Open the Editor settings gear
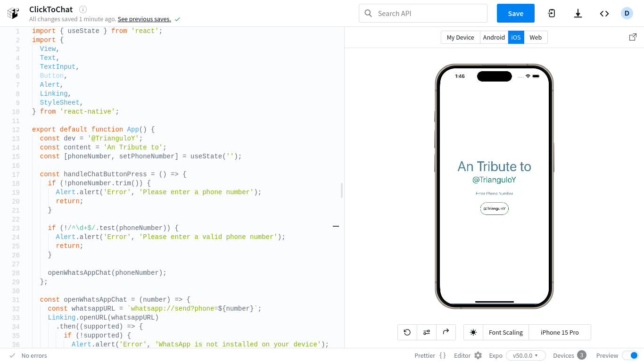The width and height of the screenshot is (644, 362). 478,355
